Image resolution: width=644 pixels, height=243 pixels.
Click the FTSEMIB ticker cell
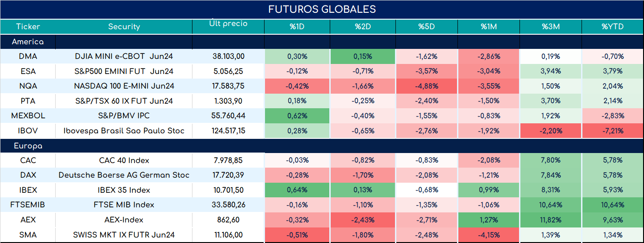[28, 205]
